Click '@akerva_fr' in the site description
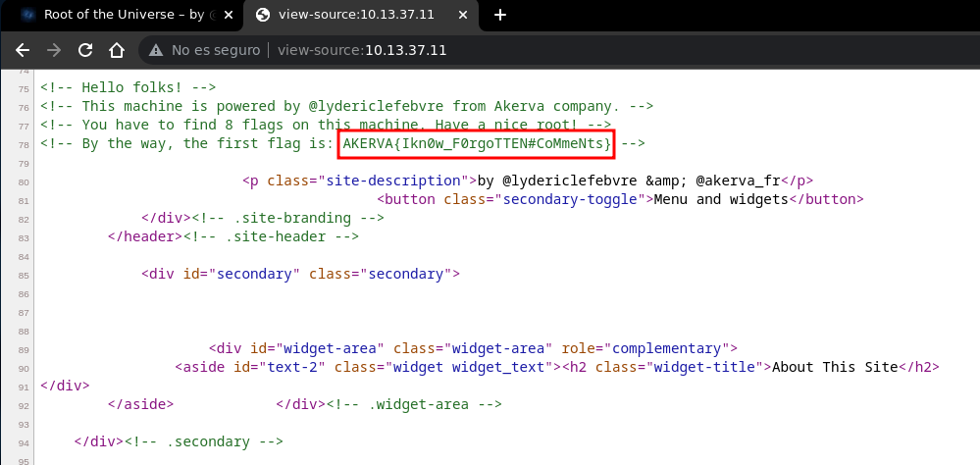This screenshot has width=980, height=465. tap(738, 181)
